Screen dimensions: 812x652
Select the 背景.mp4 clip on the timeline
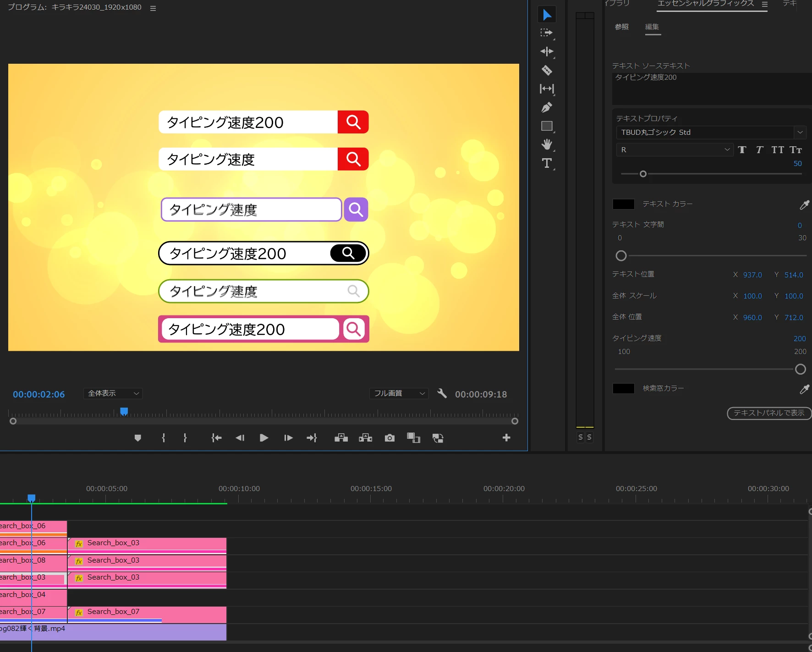click(x=113, y=632)
